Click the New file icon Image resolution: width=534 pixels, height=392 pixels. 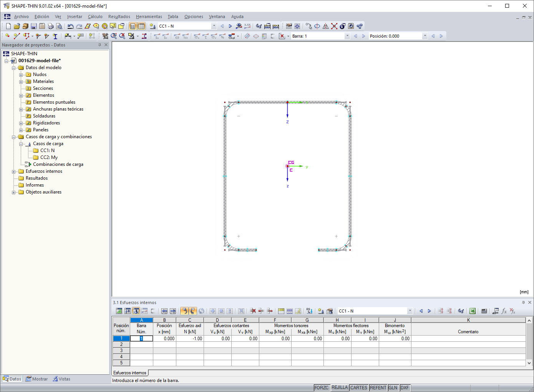[x=8, y=26]
